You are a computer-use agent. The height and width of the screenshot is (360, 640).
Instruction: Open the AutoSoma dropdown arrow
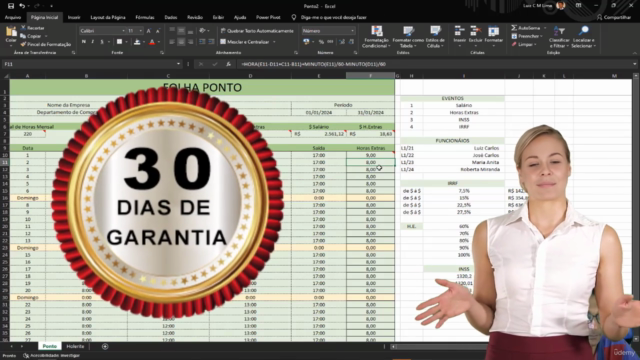pyautogui.click(x=545, y=28)
